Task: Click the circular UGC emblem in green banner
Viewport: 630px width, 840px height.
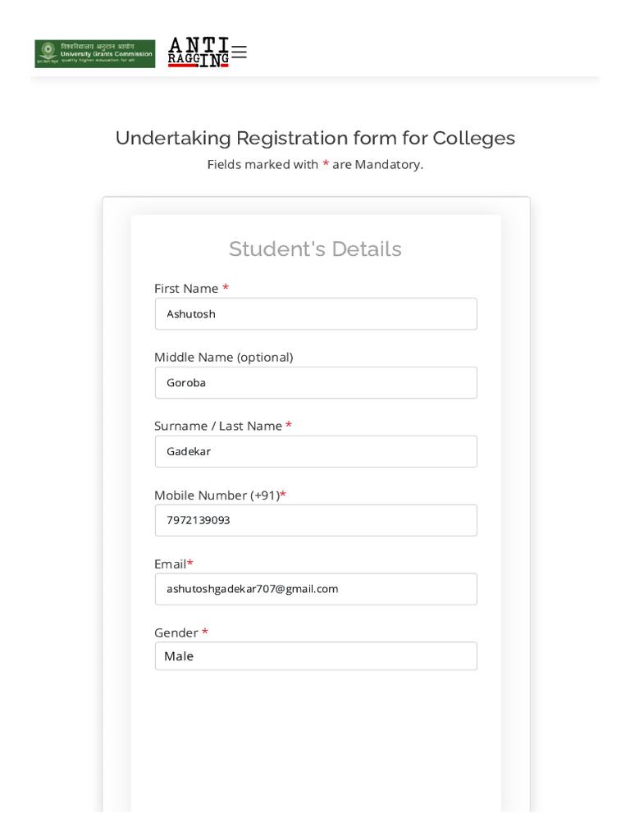Action: 48,51
